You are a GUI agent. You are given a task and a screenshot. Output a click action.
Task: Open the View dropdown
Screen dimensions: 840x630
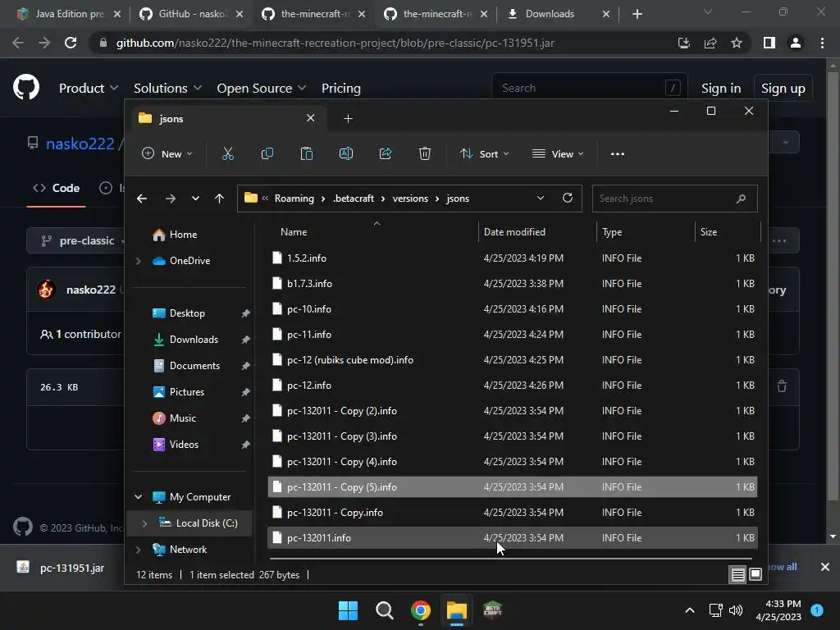[x=558, y=153]
